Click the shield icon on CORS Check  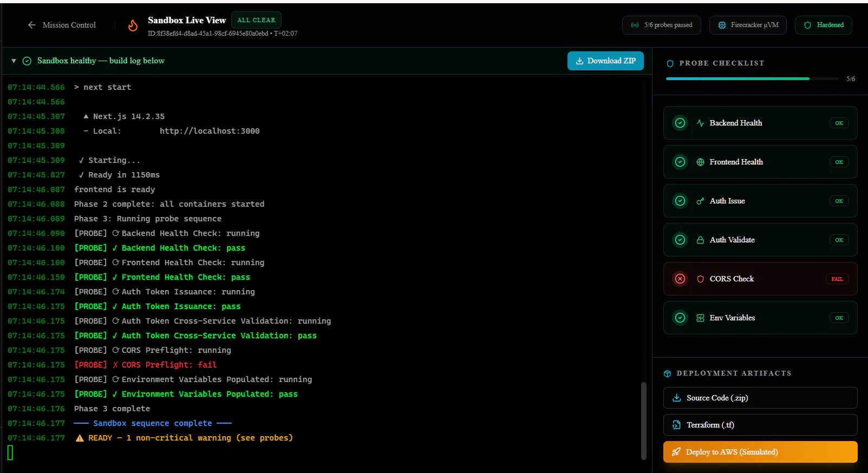(x=700, y=279)
